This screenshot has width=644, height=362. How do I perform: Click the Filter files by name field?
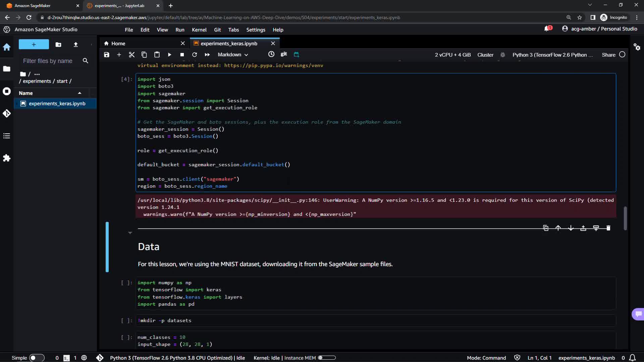tap(48, 61)
